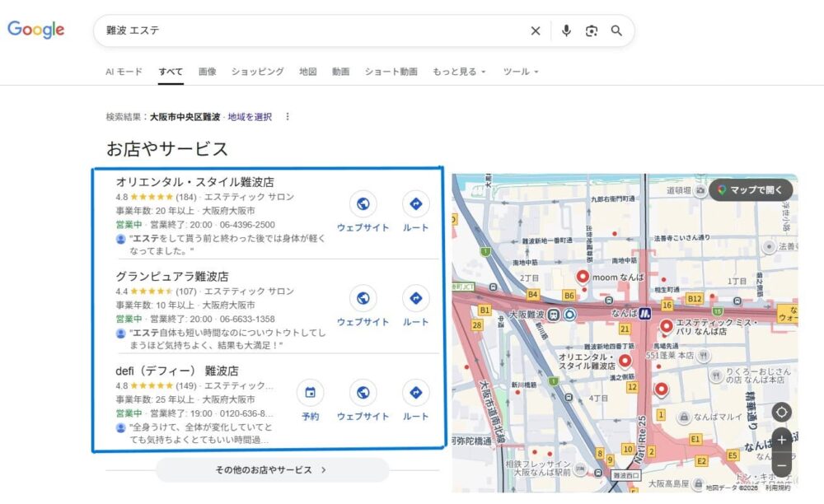
Task: Click the 地域を選択 link
Action: tap(250, 117)
